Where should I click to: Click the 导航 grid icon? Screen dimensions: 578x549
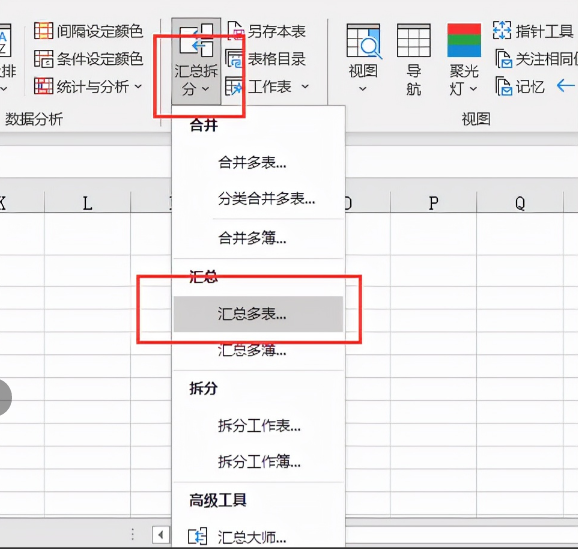pyautogui.click(x=414, y=41)
